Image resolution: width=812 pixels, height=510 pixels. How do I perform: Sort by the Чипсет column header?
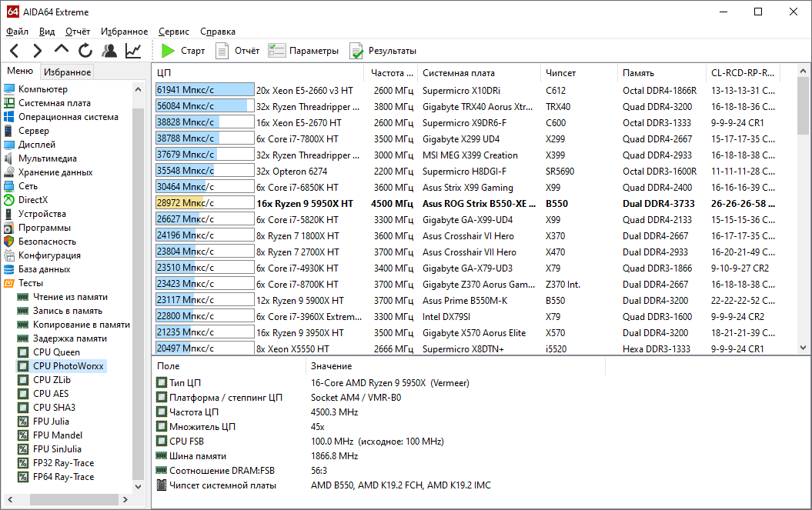579,73
